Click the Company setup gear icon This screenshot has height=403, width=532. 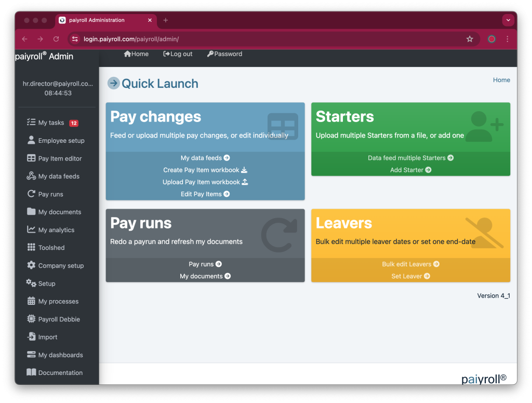(31, 265)
